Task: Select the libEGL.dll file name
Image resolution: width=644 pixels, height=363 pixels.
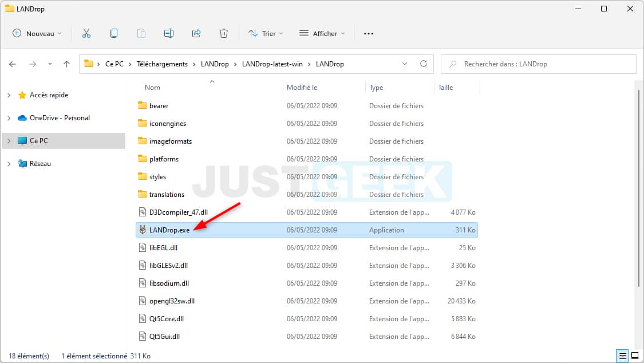Action: click(164, 247)
